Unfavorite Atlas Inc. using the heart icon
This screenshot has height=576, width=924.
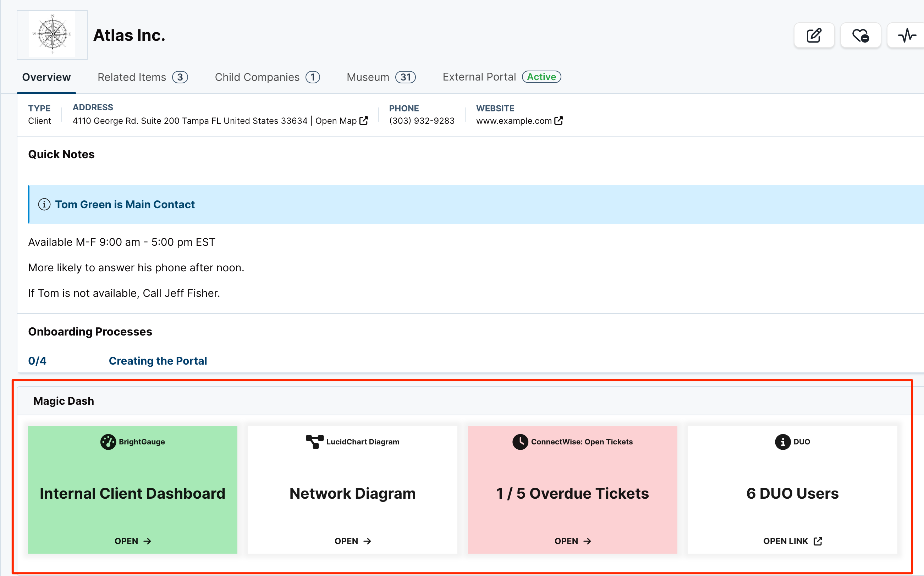861,35
